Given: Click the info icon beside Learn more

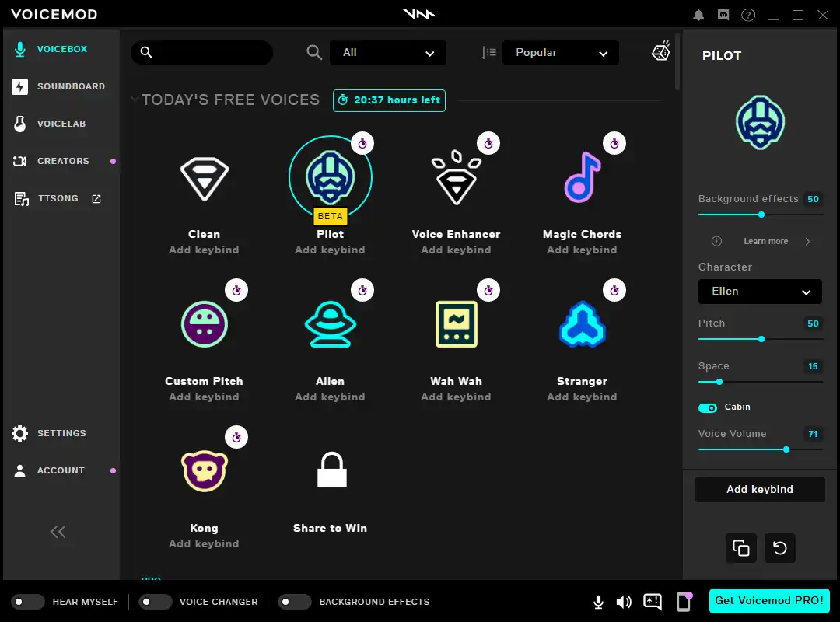Looking at the screenshot, I should (x=716, y=241).
